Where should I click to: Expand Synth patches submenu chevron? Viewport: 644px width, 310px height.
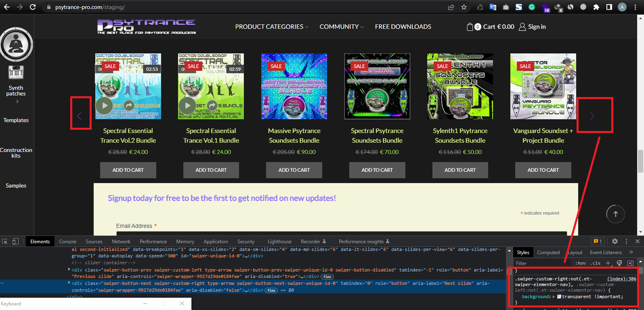(x=17, y=102)
